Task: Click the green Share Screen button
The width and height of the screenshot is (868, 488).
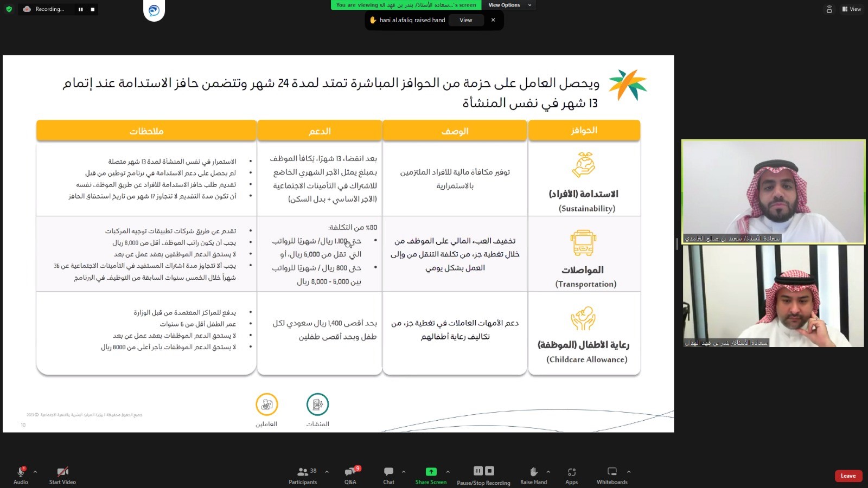Action: coord(431,475)
